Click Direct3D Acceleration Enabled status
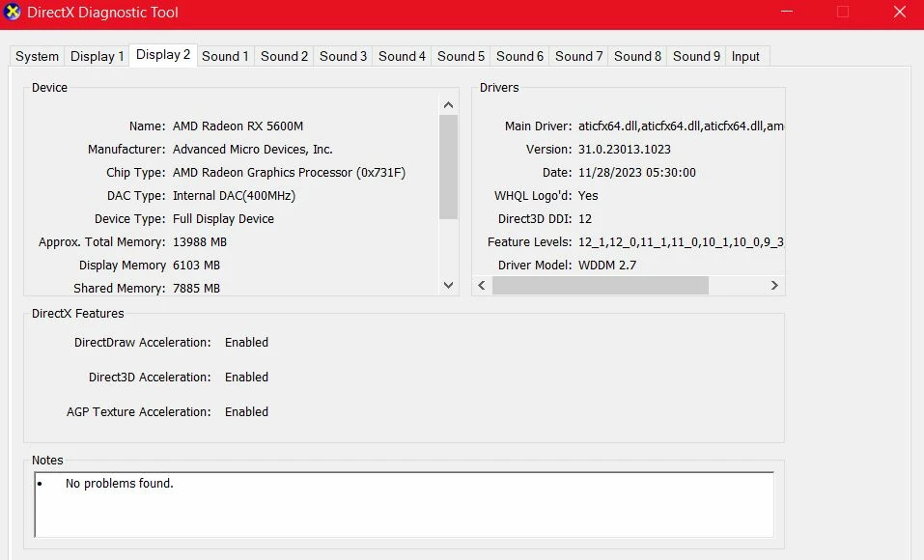Viewport: 924px width, 560px height. coord(246,378)
